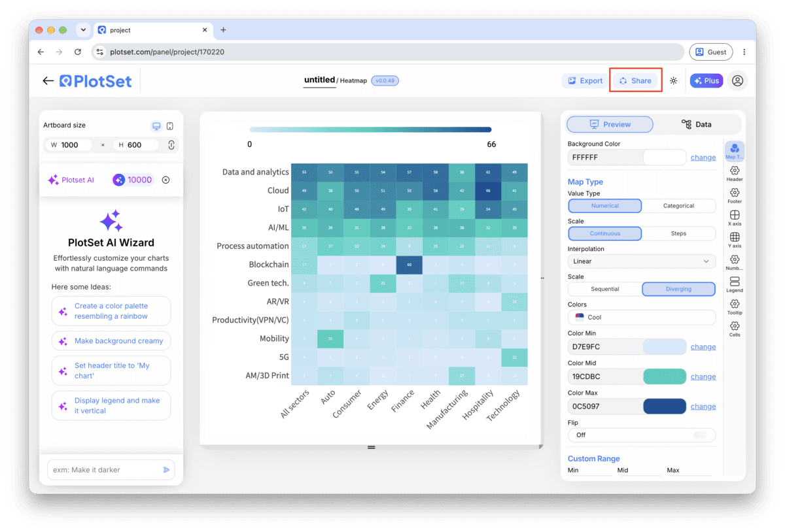Open the Interpolation Linear dropdown
This screenshot has height=532, width=785.
pyautogui.click(x=642, y=261)
